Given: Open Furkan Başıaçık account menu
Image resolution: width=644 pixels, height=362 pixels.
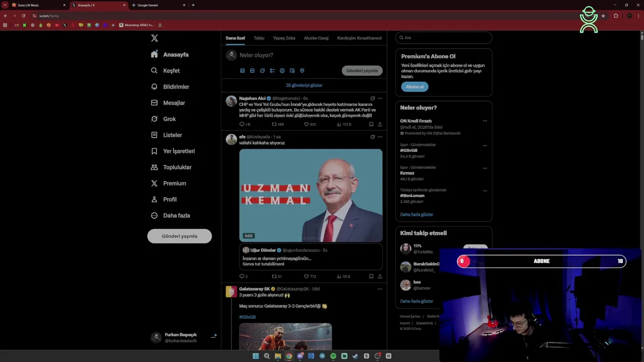Looking at the screenshot, I should (183, 338).
